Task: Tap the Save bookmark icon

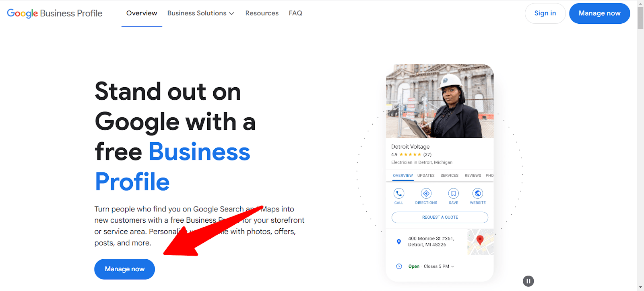Action: 454,193
